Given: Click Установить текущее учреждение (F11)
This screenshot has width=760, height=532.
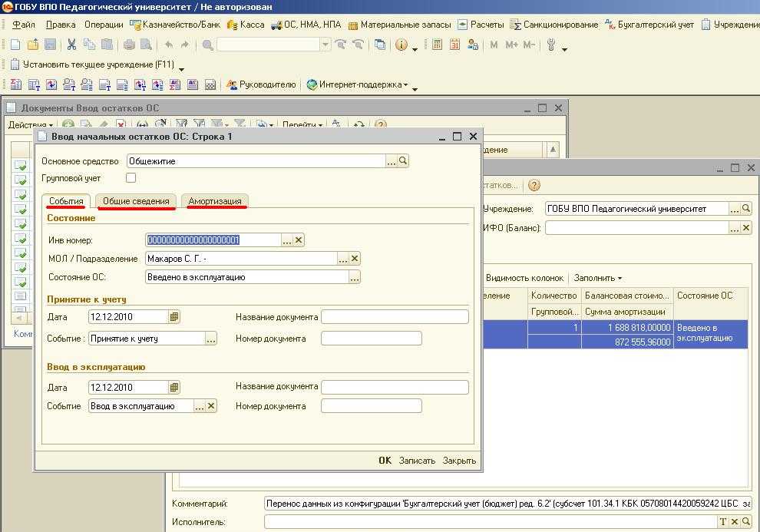Looking at the screenshot, I should click(92, 64).
